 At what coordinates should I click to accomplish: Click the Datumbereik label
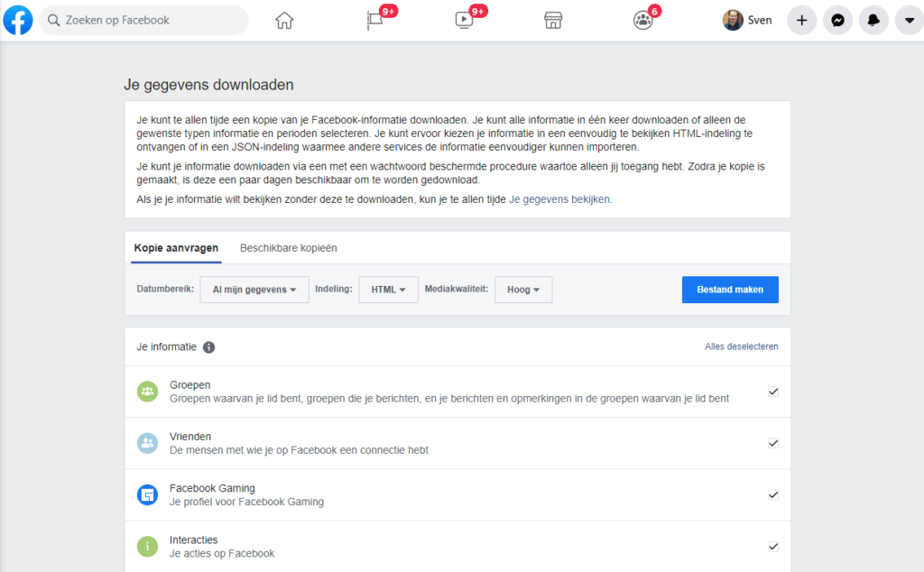coord(165,289)
